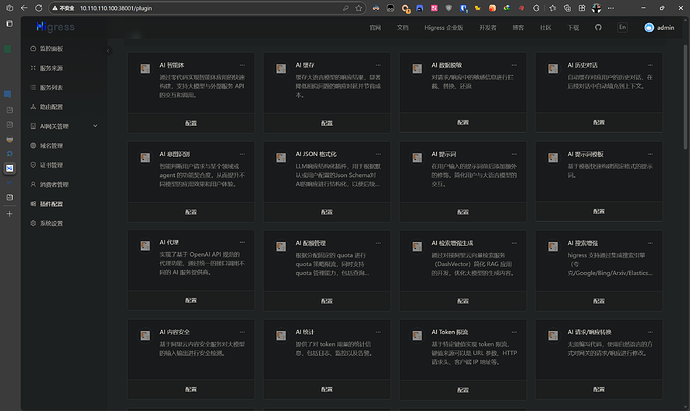Click the AI JSON 格式化 plugin logo icon
The image size is (690, 411).
click(x=281, y=158)
